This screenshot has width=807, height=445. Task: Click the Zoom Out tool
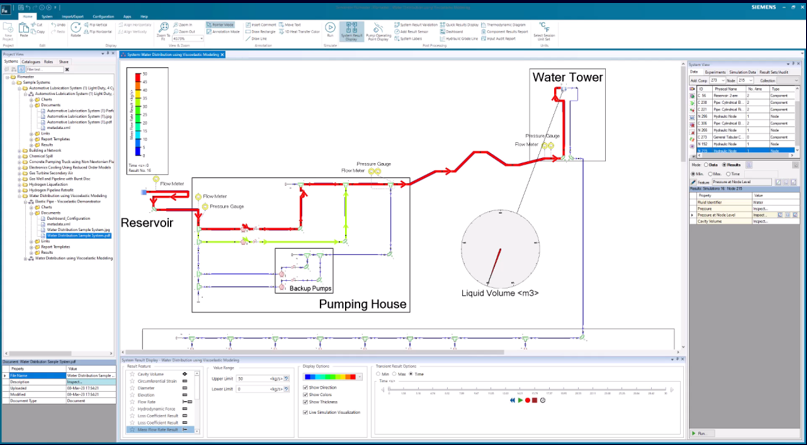183,31
